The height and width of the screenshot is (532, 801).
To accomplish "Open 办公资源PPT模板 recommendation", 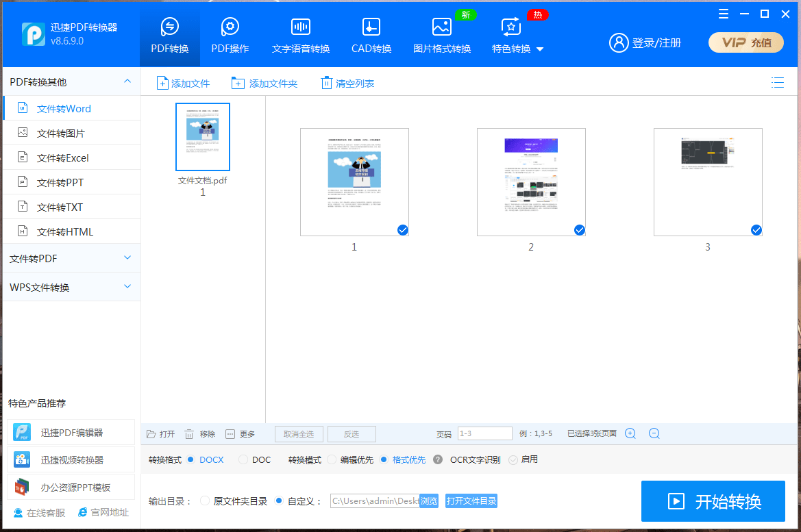I will [71, 487].
